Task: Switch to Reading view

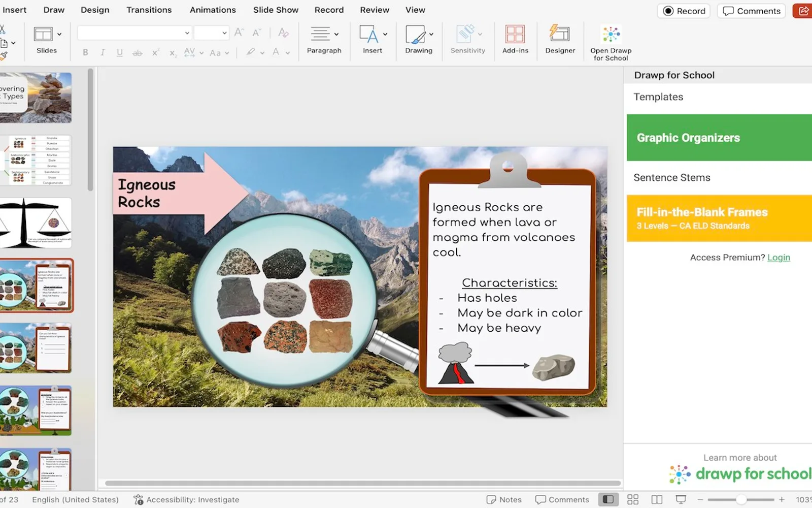Action: point(657,499)
